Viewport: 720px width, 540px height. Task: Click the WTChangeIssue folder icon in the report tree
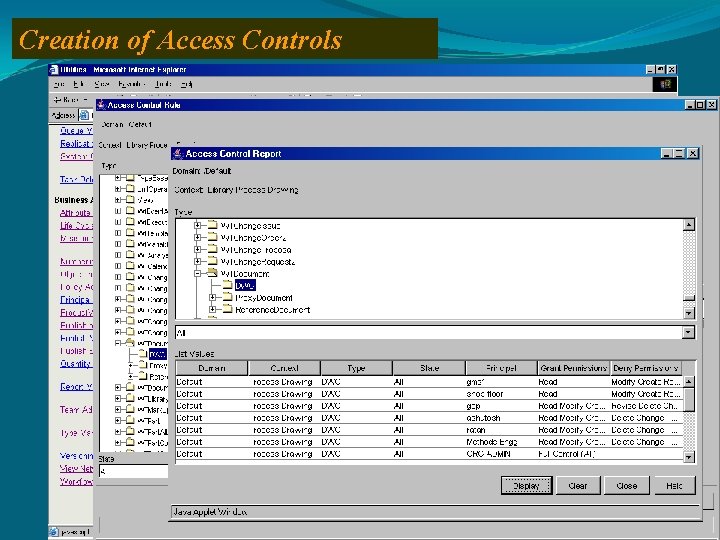tap(212, 225)
